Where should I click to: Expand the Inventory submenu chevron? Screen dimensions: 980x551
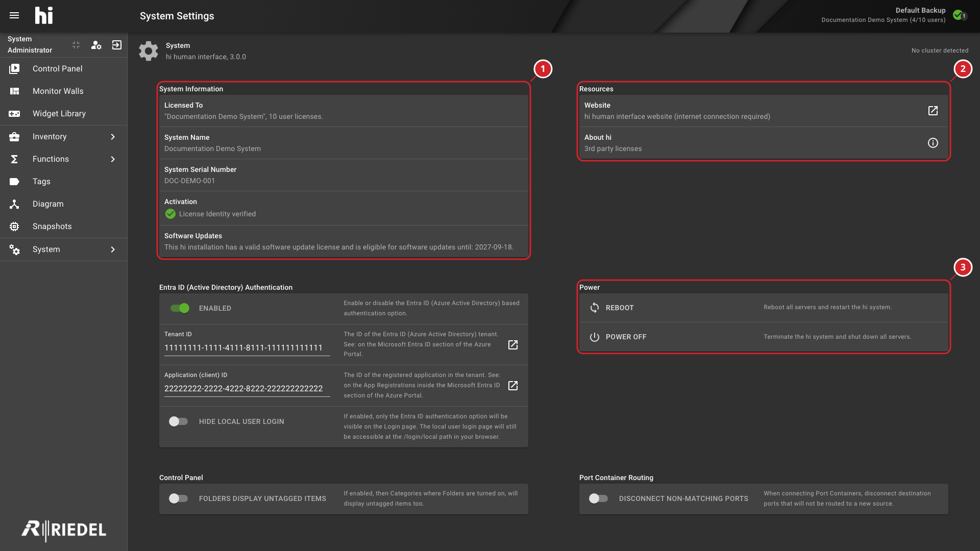click(113, 137)
